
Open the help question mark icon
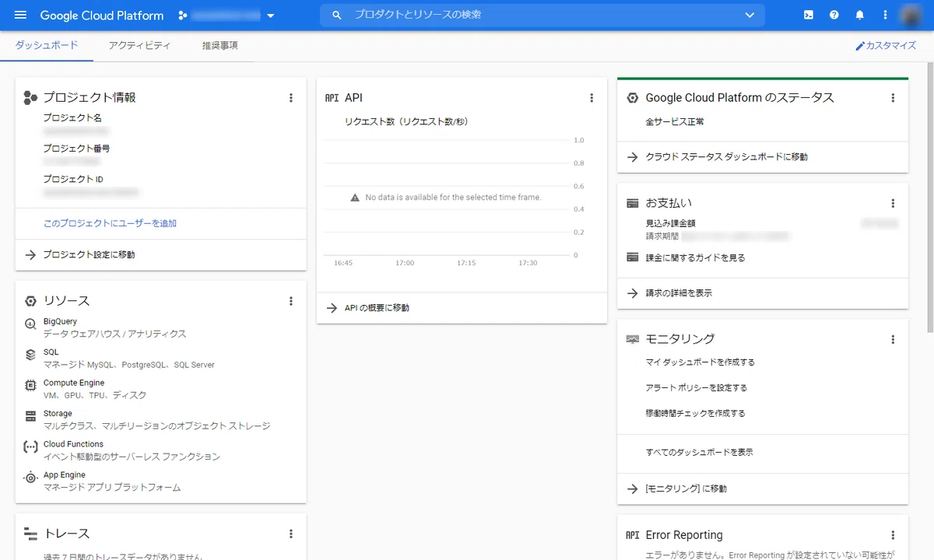pos(834,15)
